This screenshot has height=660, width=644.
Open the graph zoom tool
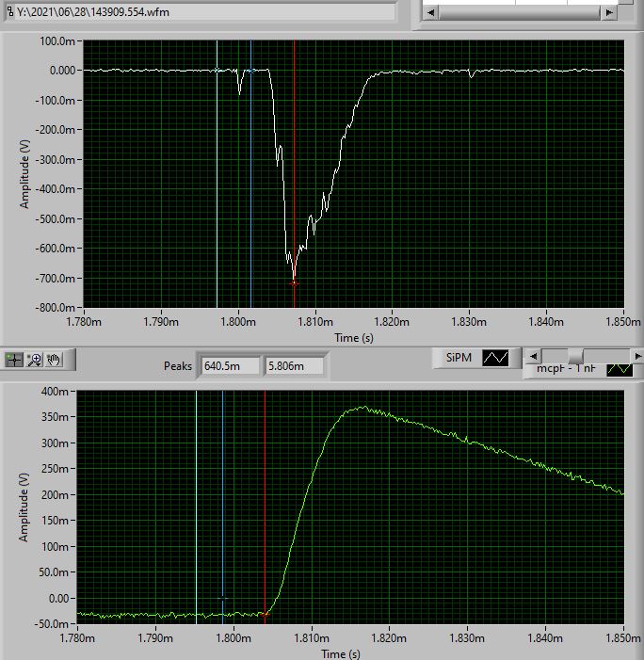tap(34, 360)
